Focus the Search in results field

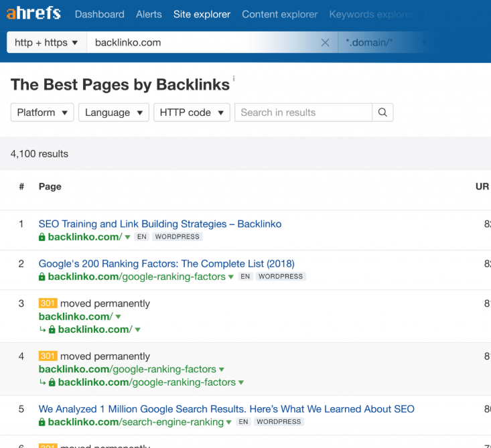303,113
